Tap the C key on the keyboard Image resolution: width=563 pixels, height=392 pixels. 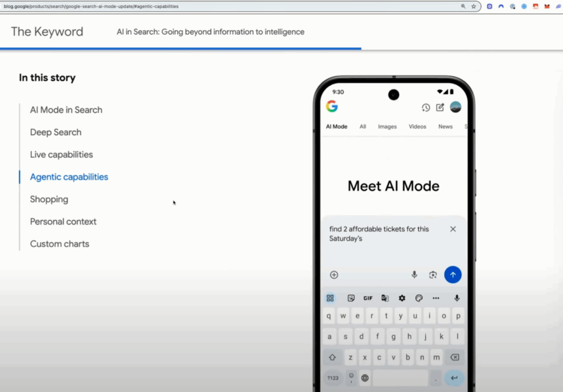[379, 357]
